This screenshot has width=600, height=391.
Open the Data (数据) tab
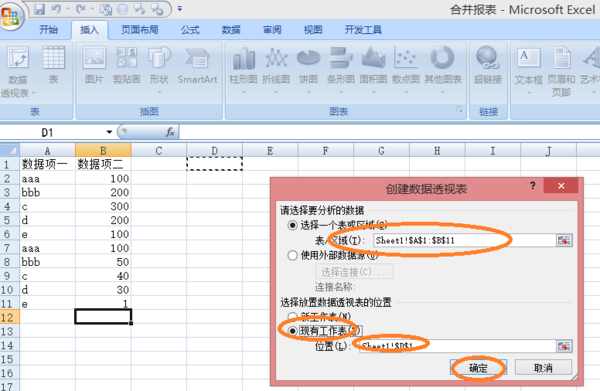(x=231, y=30)
